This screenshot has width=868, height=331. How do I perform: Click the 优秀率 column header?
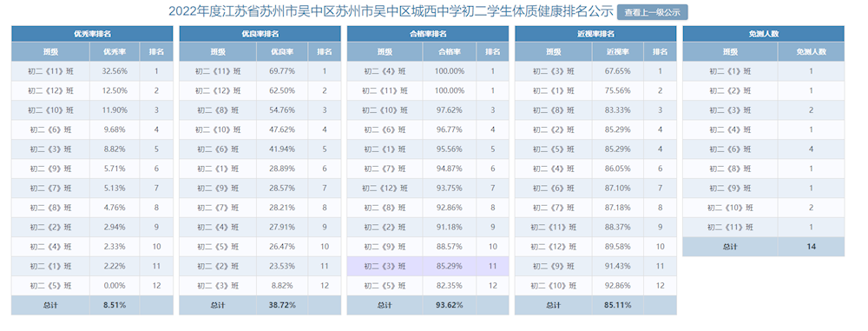coord(115,52)
